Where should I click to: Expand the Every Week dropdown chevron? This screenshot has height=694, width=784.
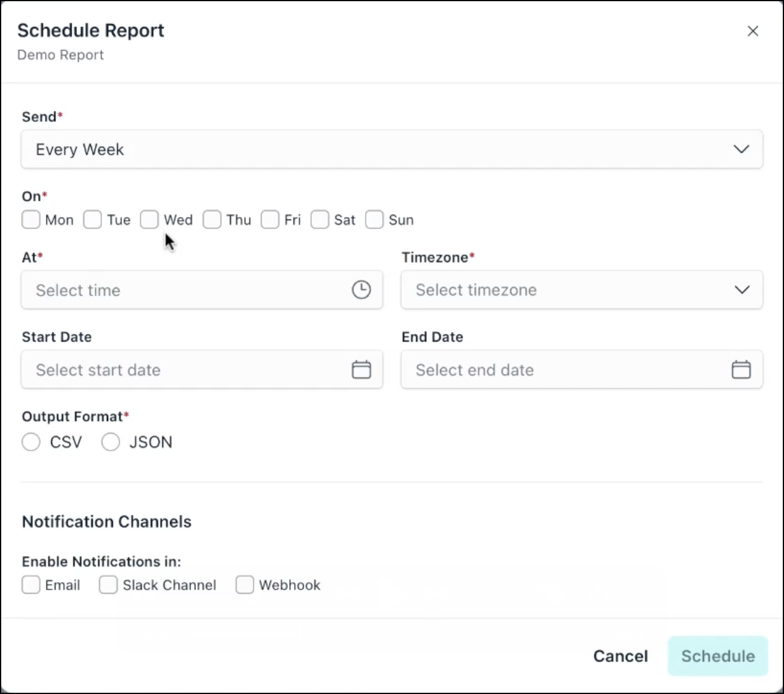(x=741, y=149)
